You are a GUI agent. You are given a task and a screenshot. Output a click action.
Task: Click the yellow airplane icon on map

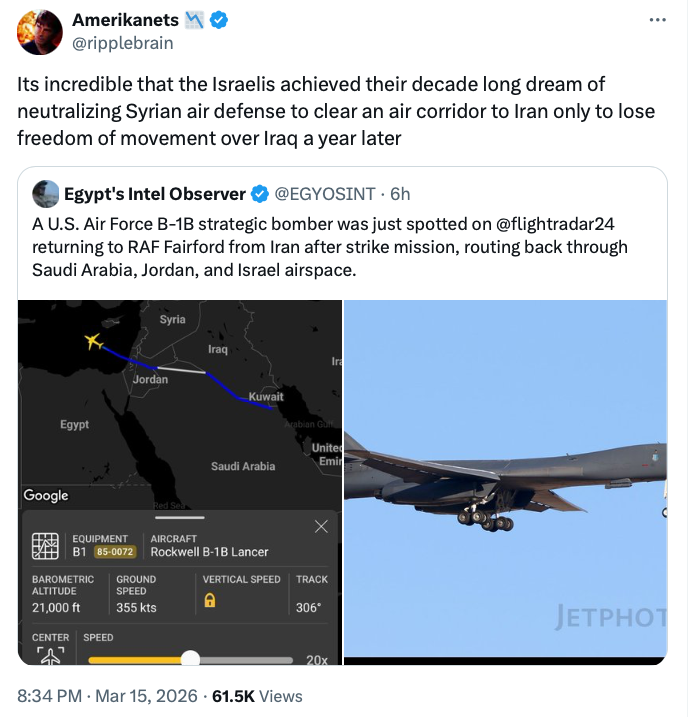click(94, 342)
